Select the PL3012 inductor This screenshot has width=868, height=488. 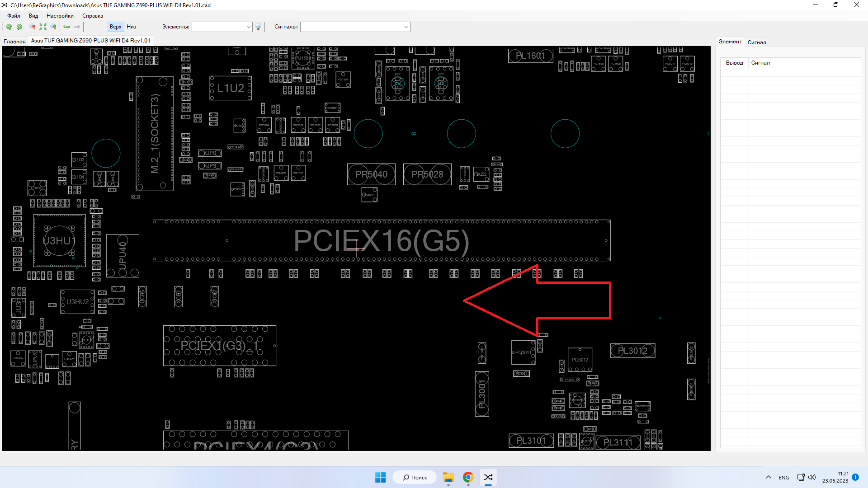coord(633,351)
